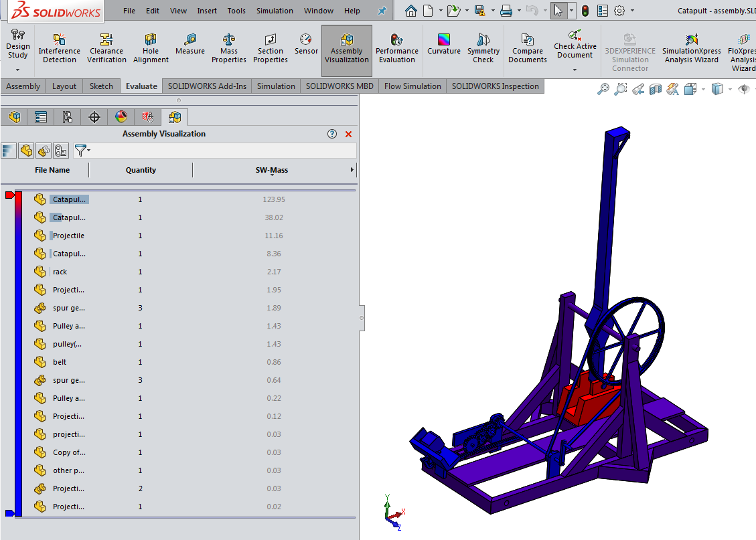Screen dimensions: 756x540
Task: Switch to SOLIDWORKS Inspection tab
Action: click(x=495, y=86)
